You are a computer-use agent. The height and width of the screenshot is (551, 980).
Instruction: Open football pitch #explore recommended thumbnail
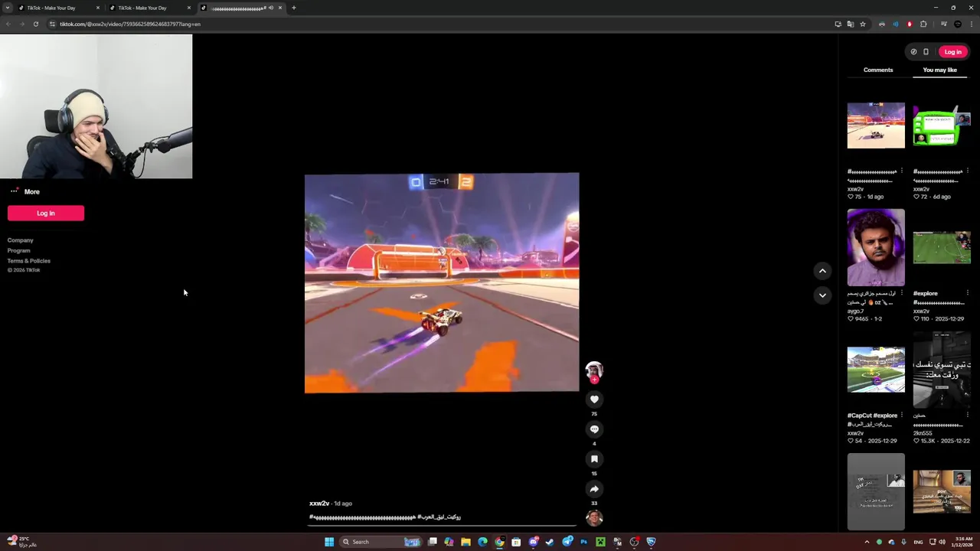942,247
